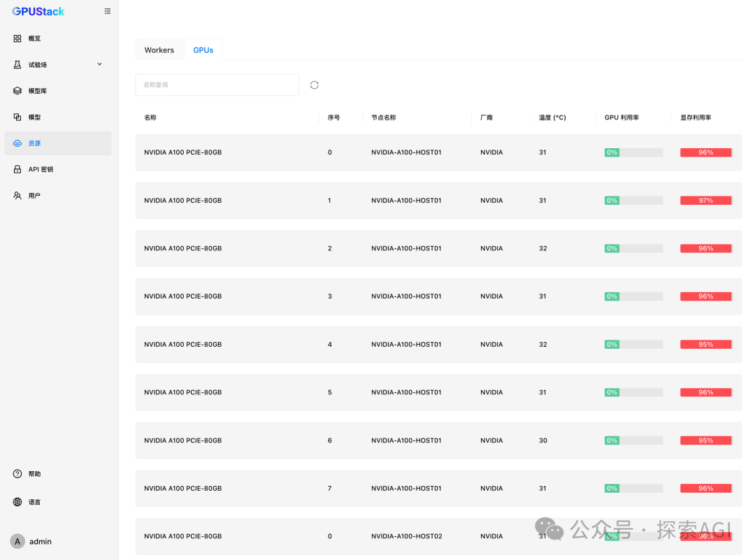Screen dimensions: 755x560
Task: Open 模型库 menu item
Action: [58, 90]
